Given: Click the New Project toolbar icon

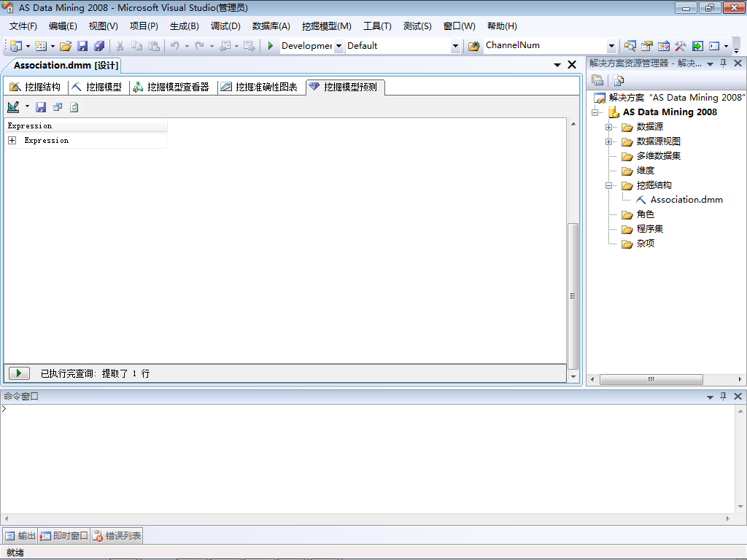Looking at the screenshot, I should 15,46.
